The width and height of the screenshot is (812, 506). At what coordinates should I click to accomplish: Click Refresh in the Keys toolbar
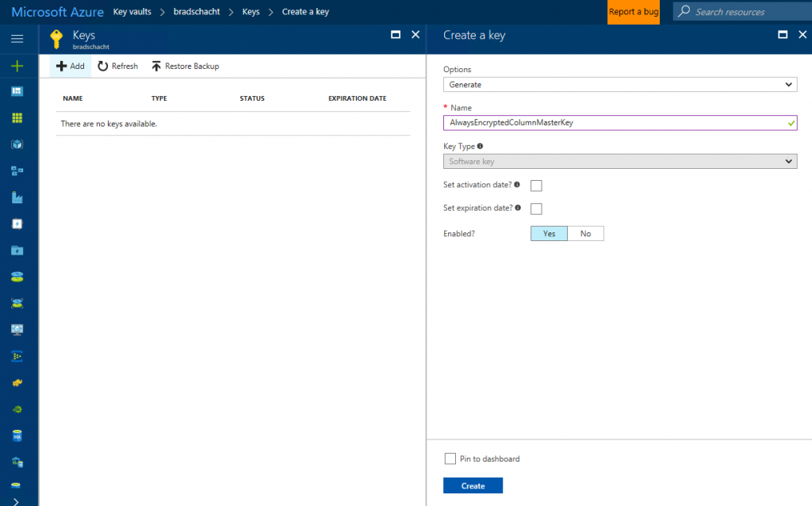tap(118, 67)
